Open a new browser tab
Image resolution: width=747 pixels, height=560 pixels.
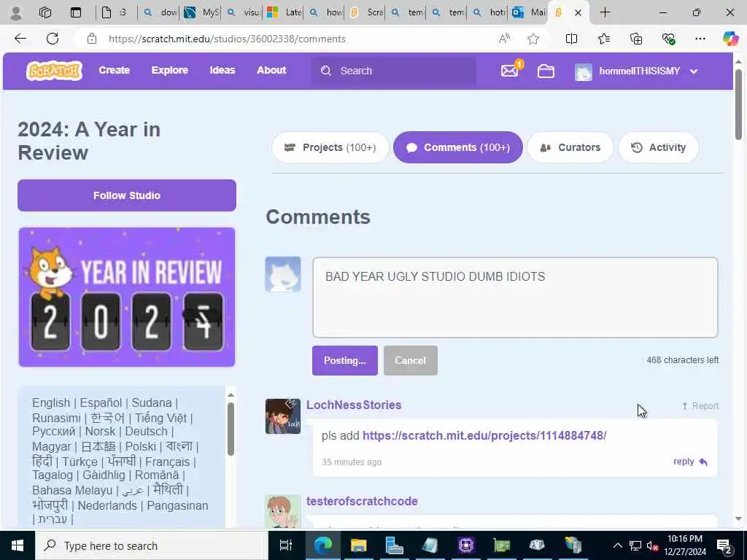[605, 12]
